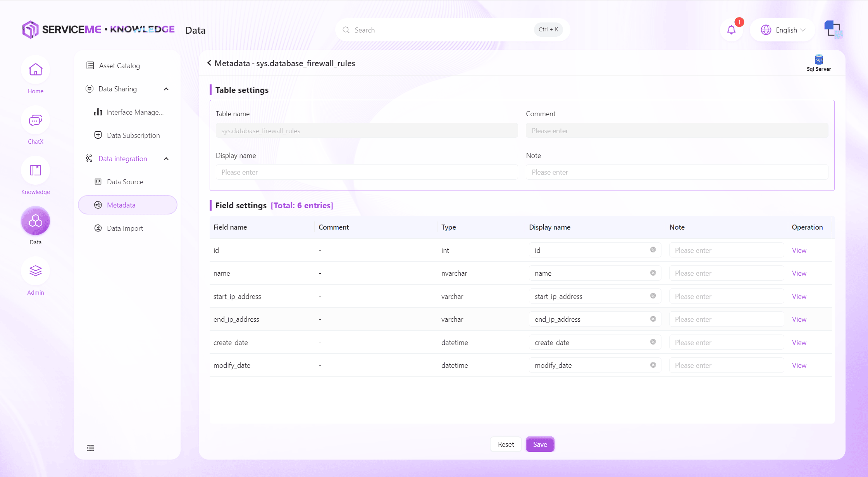Collapse the Data integration menu group
The width and height of the screenshot is (868, 477).
point(166,159)
